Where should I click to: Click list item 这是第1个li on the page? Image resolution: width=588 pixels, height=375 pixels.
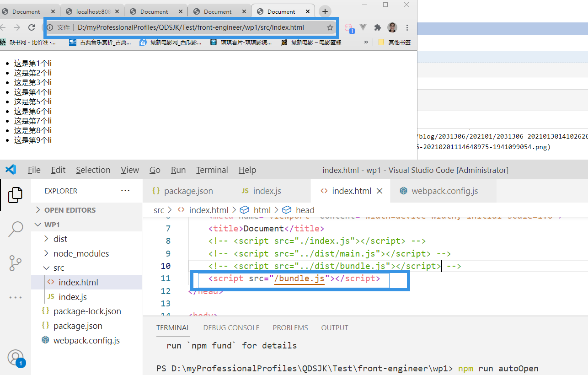point(32,64)
